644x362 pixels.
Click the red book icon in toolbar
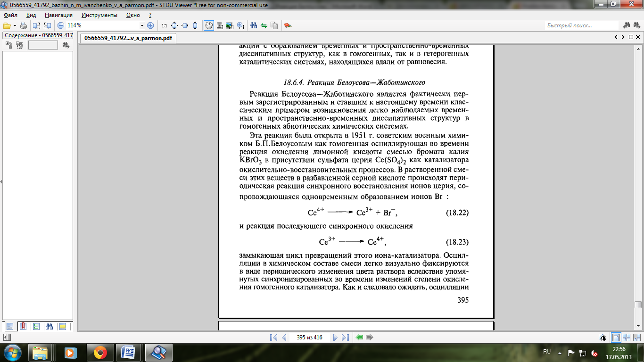(x=288, y=25)
